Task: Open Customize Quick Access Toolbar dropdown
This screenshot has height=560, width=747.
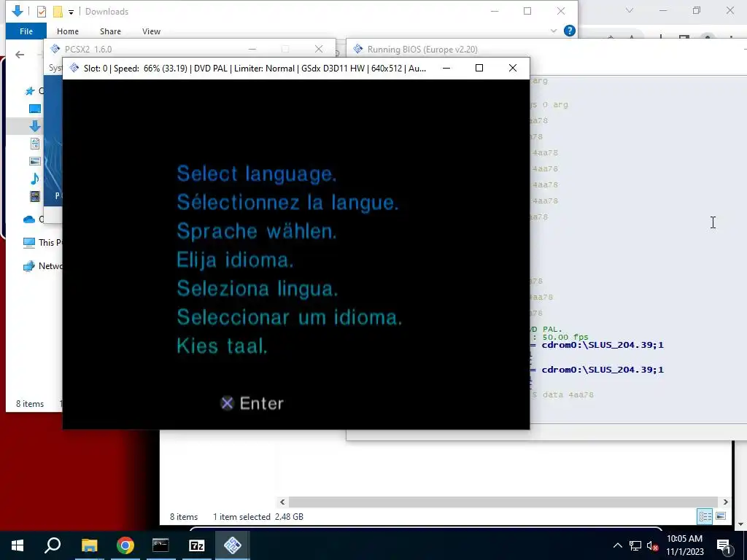Action: pos(71,12)
